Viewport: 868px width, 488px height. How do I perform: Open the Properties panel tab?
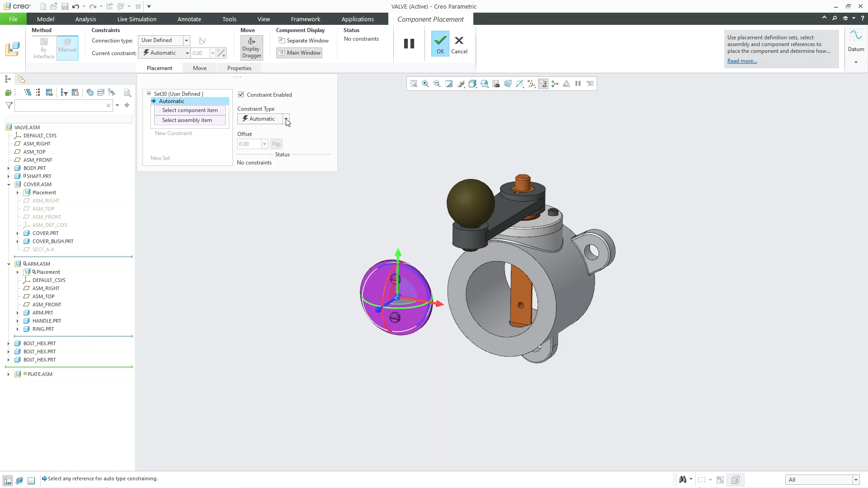pos(239,68)
